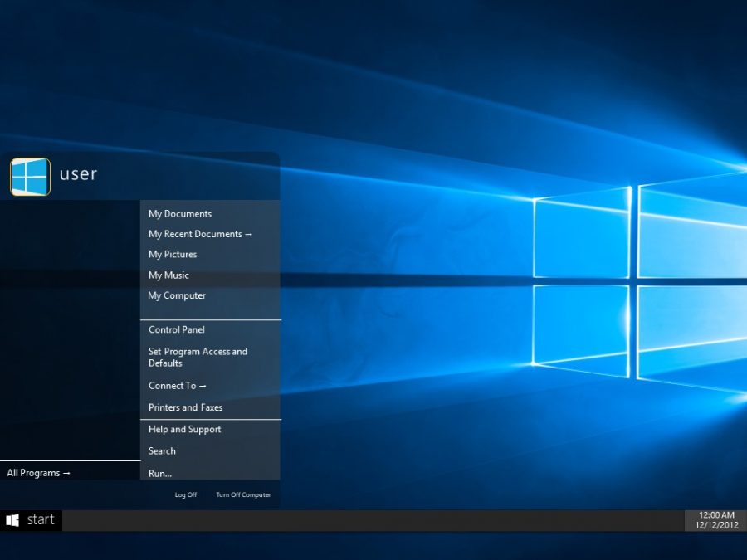This screenshot has height=560, width=747.
Task: Click the Log Off button
Action: [x=186, y=494]
